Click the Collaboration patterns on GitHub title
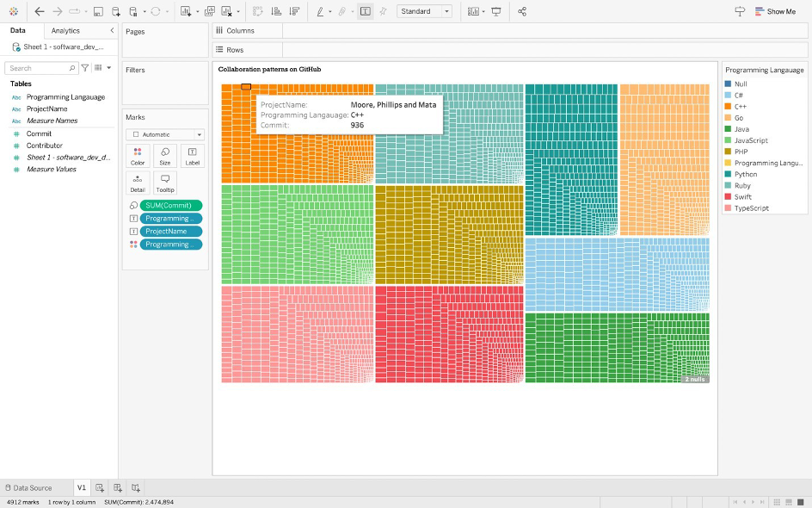Image resolution: width=812 pixels, height=508 pixels. pyautogui.click(x=269, y=69)
